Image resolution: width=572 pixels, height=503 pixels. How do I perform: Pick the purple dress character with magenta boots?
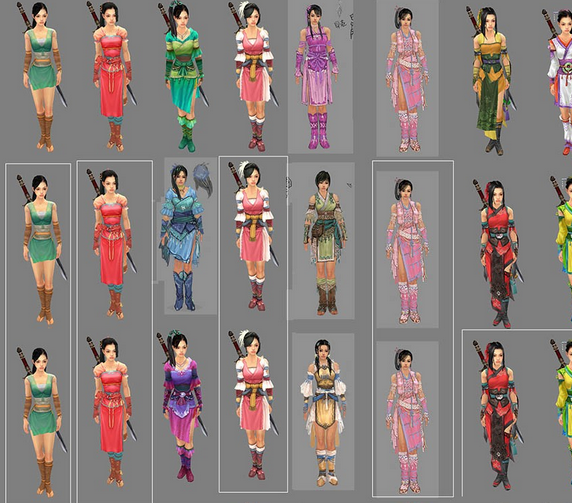[x=317, y=77]
